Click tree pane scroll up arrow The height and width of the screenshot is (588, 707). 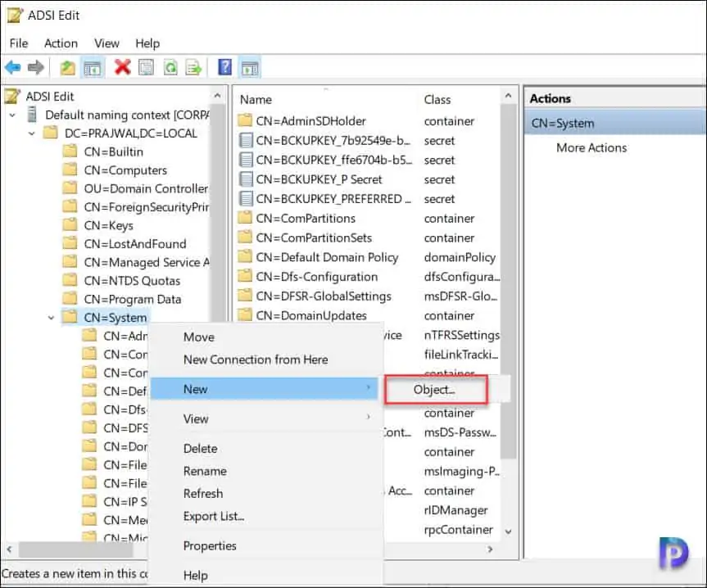coord(218,96)
